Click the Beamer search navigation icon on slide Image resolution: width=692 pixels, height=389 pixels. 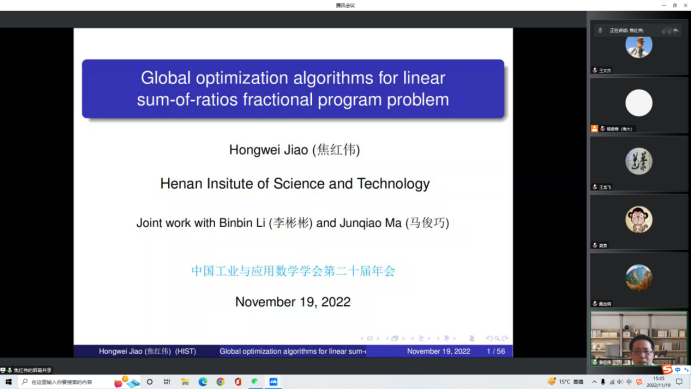point(497,339)
